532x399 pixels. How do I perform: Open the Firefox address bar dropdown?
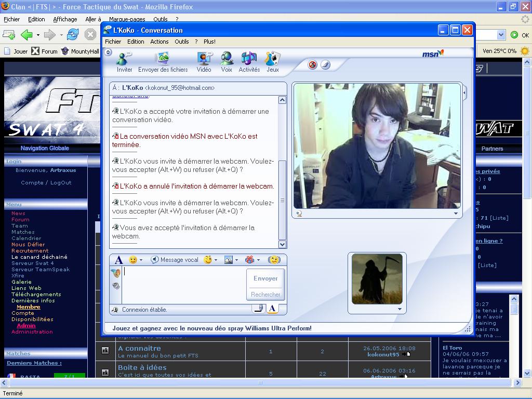pos(501,35)
